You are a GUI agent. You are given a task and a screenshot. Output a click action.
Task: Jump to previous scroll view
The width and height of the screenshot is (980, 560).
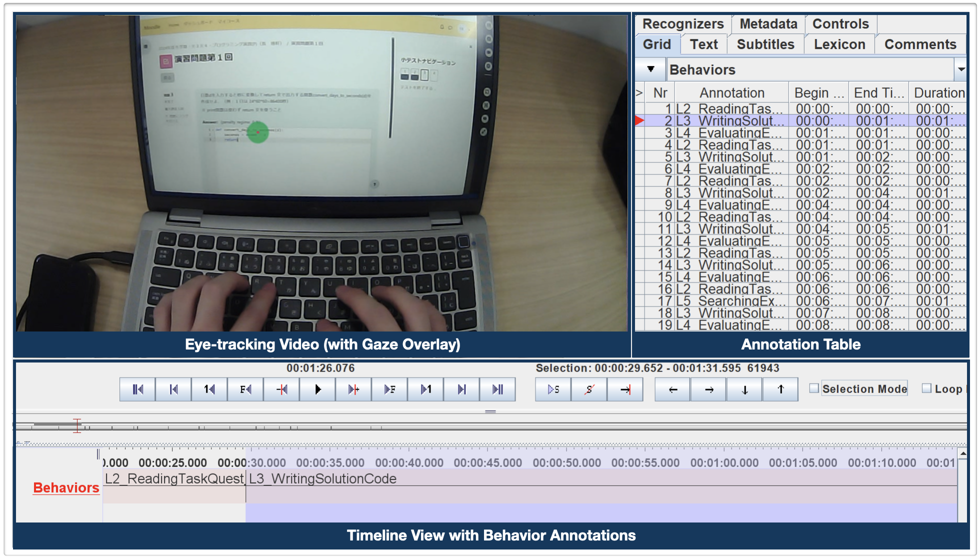173,389
